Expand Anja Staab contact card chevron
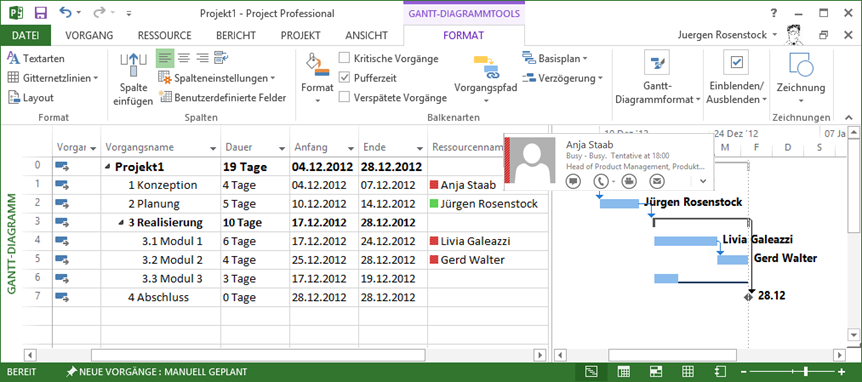Image resolution: width=862 pixels, height=382 pixels. pos(703,180)
